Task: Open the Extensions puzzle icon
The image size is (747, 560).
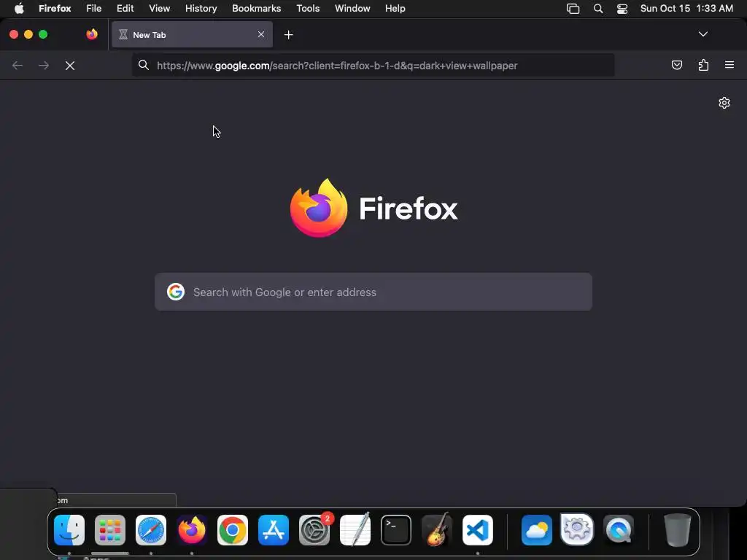Action: coord(703,65)
